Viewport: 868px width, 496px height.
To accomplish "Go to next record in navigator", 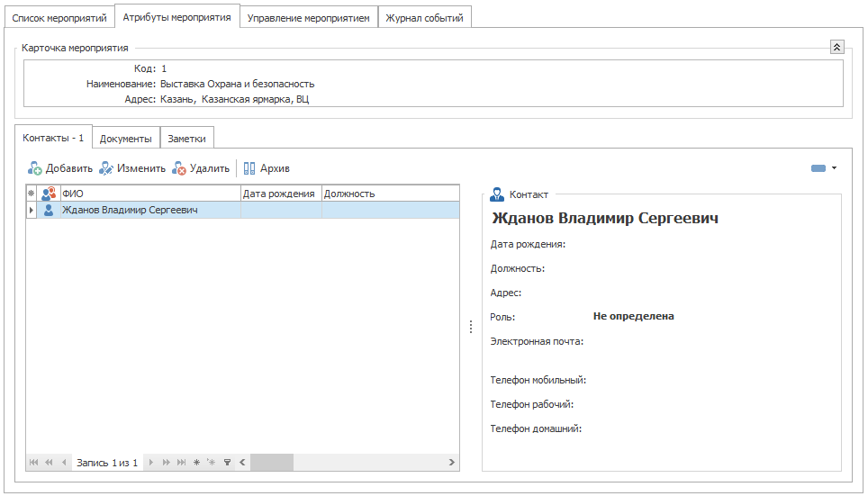I will (150, 462).
